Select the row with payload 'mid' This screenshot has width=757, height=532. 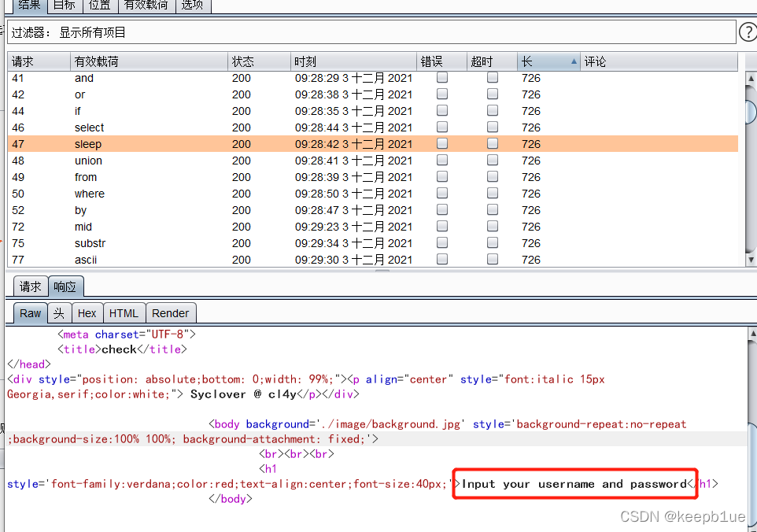[x=373, y=227]
